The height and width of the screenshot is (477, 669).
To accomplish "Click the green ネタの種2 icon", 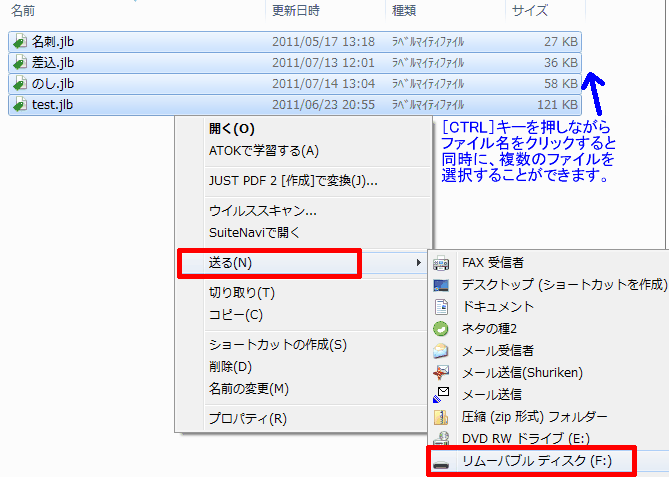I will 441,329.
